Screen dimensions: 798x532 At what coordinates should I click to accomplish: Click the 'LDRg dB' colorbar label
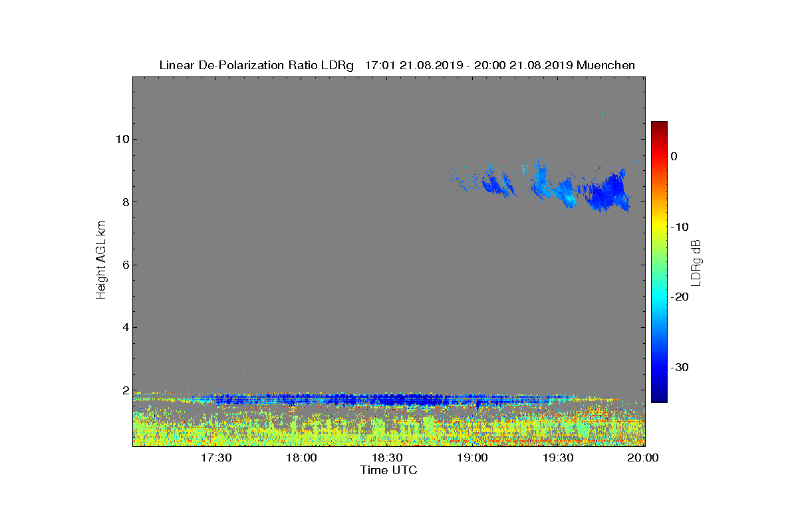coord(697,262)
